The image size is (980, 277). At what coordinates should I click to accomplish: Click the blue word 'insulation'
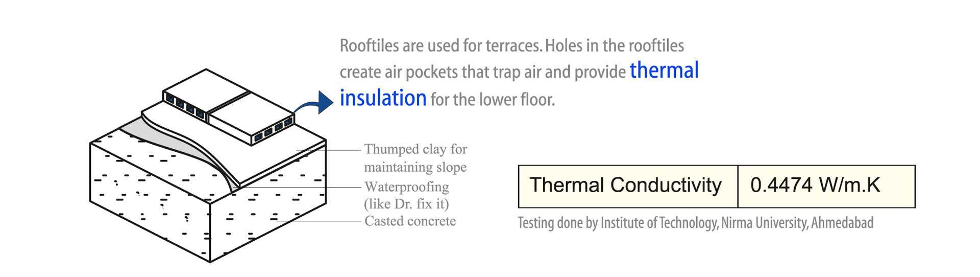(383, 98)
